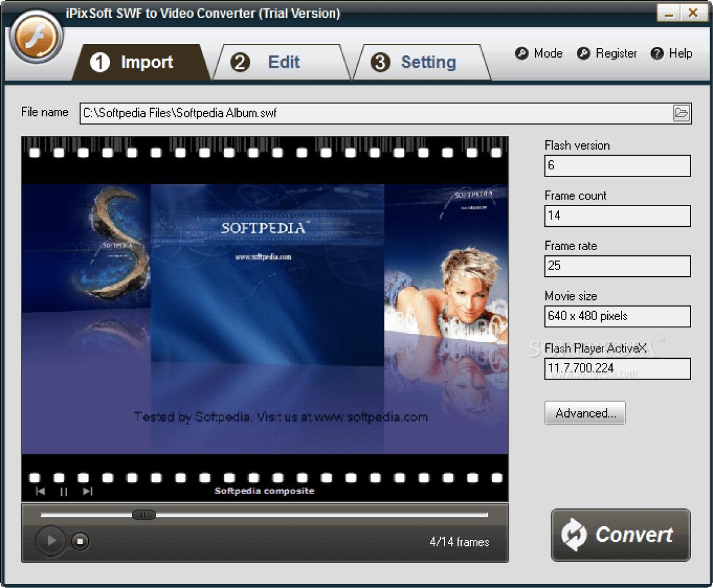
Task: Start conversion with the Convert button
Action: pyautogui.click(x=620, y=535)
